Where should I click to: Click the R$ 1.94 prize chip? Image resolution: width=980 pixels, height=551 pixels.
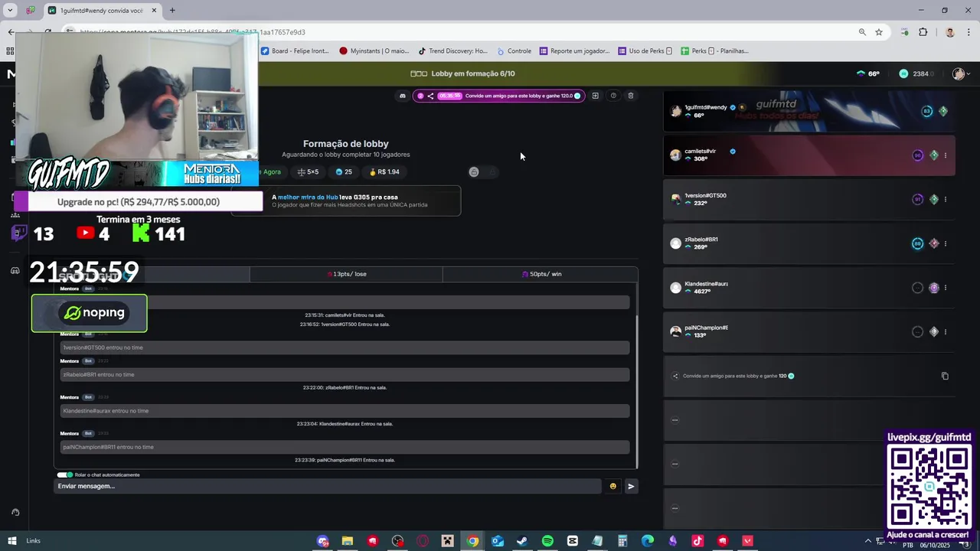[384, 172]
